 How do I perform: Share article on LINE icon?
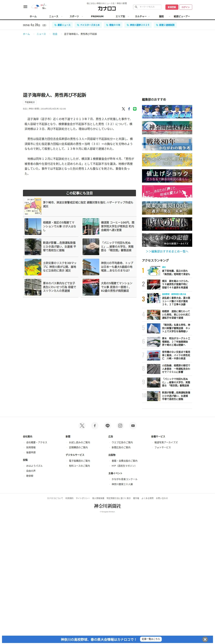coord(135,109)
